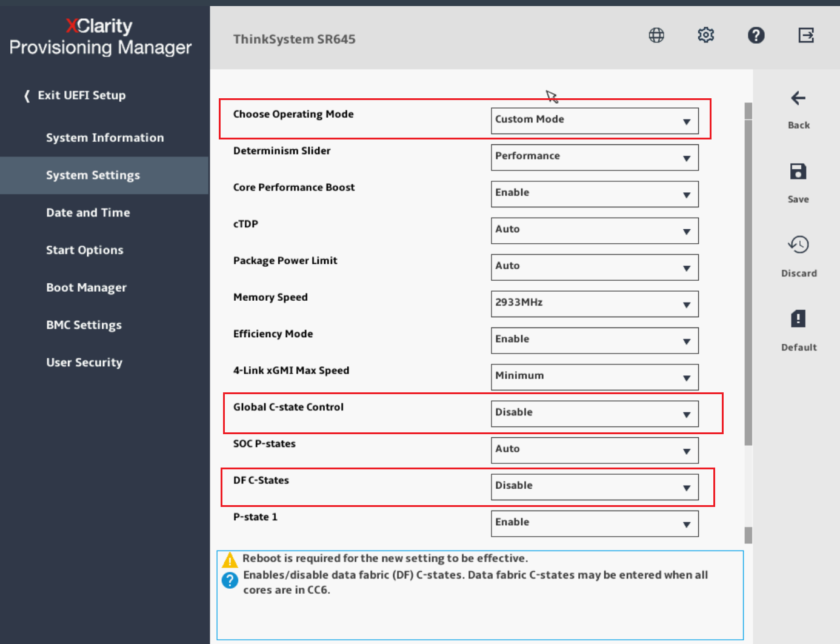840x644 pixels.
Task: Click the Choose Operating Mode label
Action: 293,114
